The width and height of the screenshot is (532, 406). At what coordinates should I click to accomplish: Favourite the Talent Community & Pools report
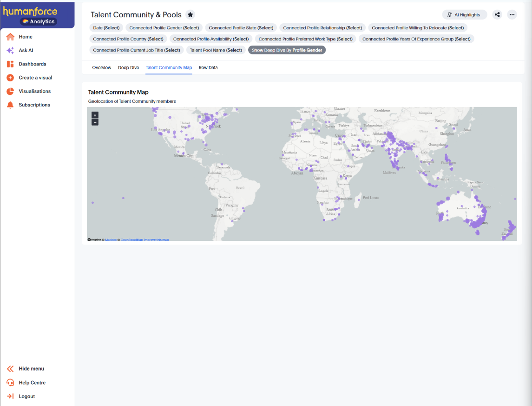tap(190, 14)
